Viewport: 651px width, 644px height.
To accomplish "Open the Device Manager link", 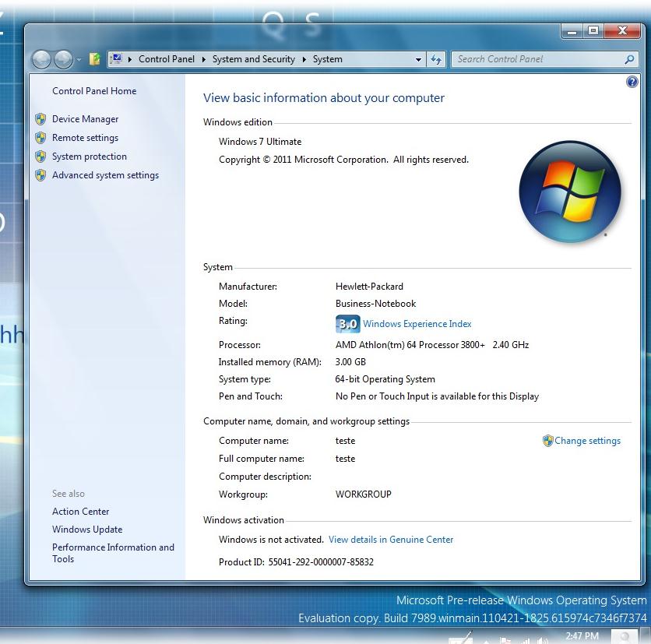I will (x=85, y=119).
